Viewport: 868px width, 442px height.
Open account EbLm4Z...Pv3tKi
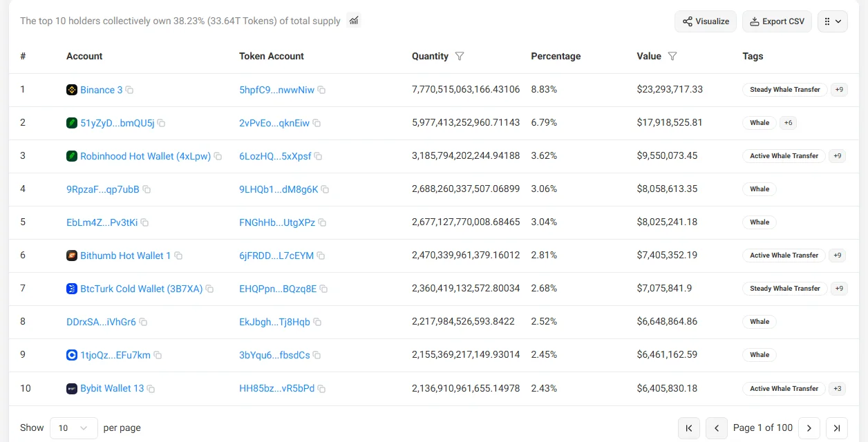[102, 222]
